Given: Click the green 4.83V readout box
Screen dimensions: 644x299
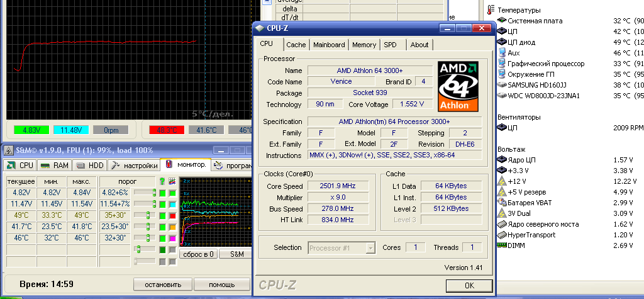Looking at the screenshot, I should 31,130.
